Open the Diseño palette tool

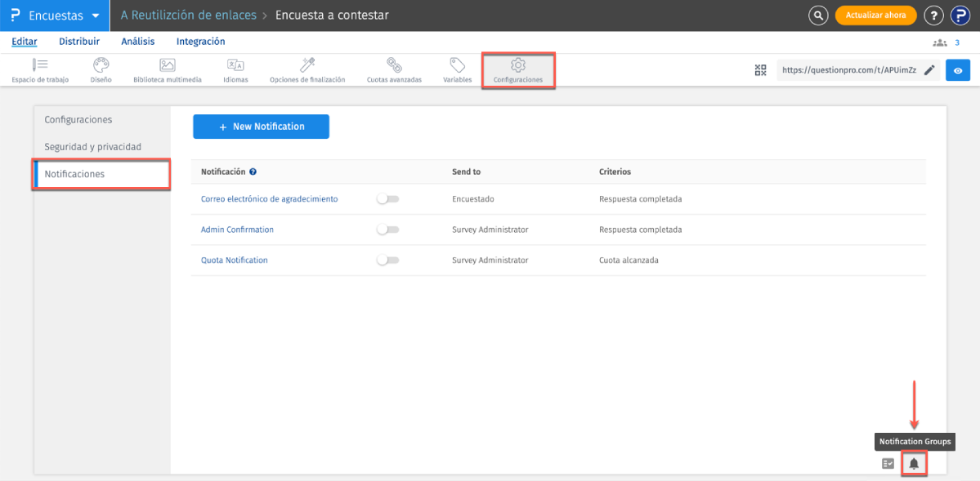tap(101, 70)
